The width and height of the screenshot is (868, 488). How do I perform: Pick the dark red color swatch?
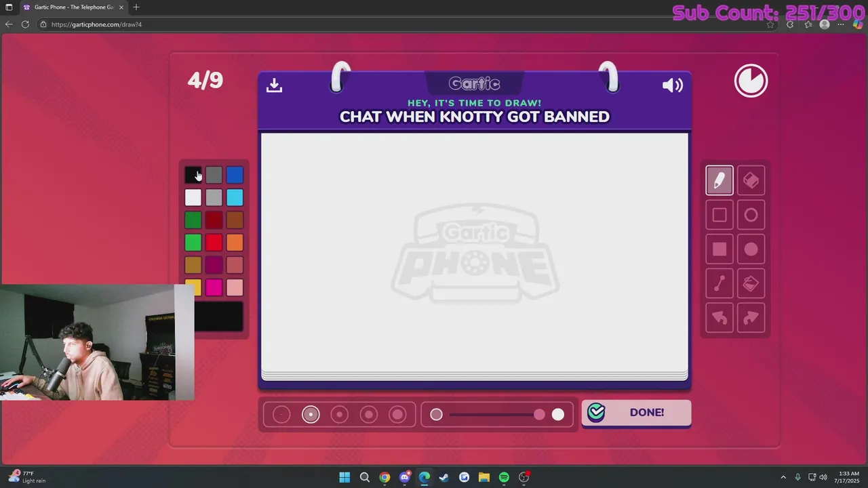pyautogui.click(x=214, y=220)
